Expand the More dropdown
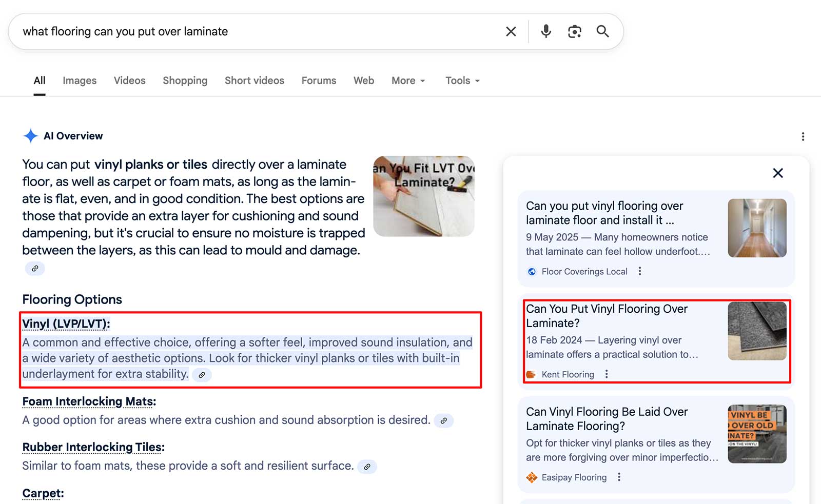The height and width of the screenshot is (504, 821). click(x=408, y=81)
